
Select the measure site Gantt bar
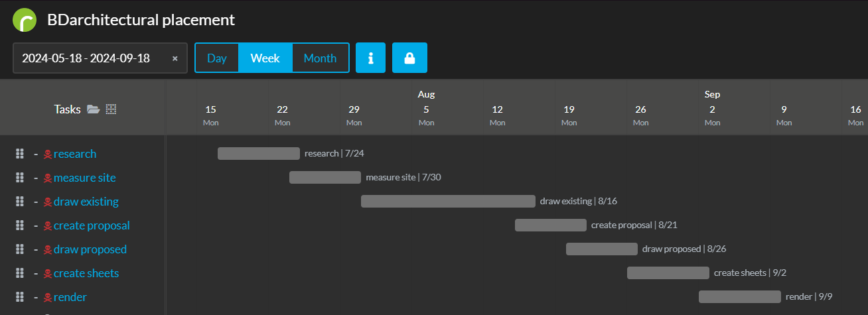[325, 178]
